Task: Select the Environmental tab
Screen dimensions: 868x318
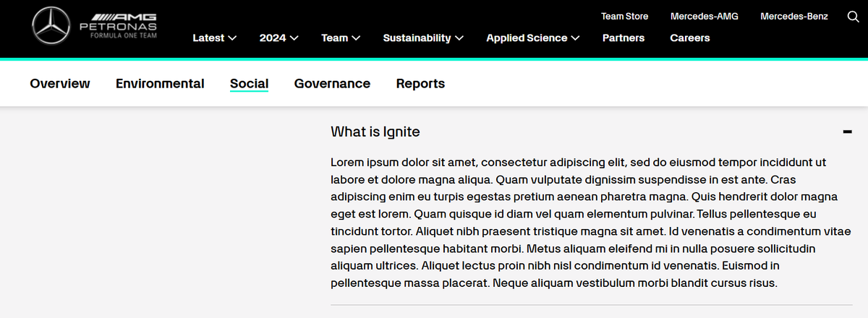Action: [x=160, y=84]
